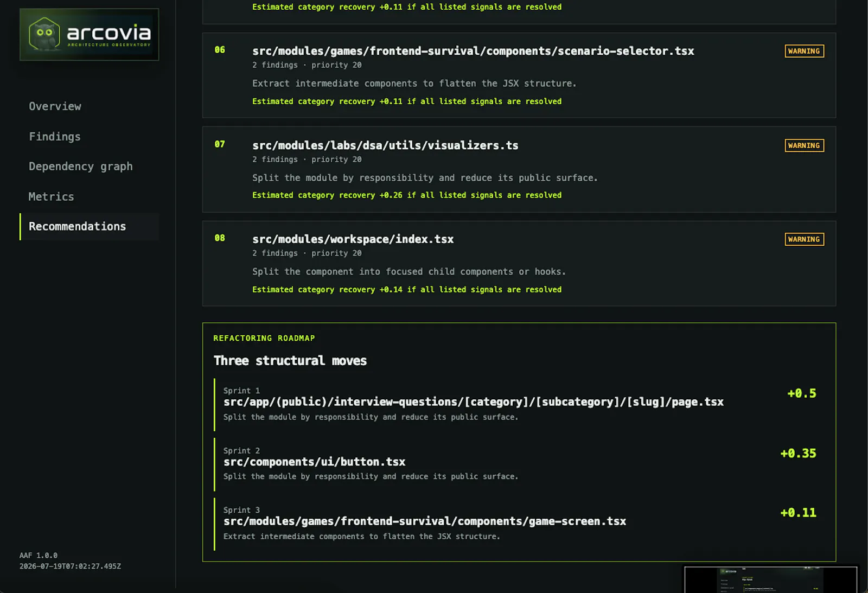Select recommendation number 07

click(x=220, y=144)
